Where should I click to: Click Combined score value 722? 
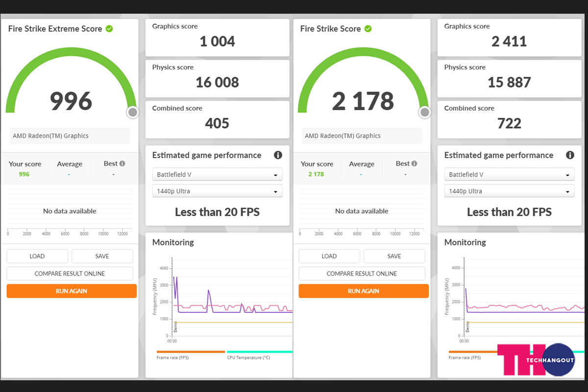[509, 123]
